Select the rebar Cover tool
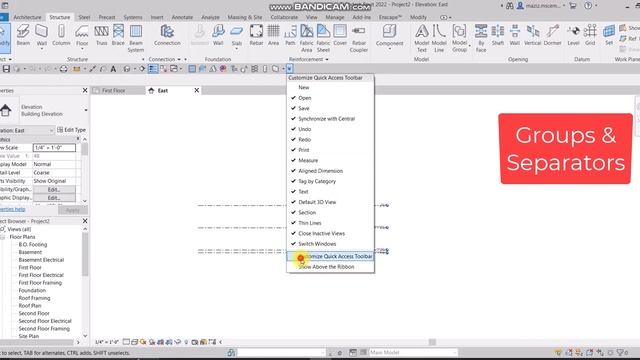This screenshot has height=360, width=640. (x=340, y=35)
